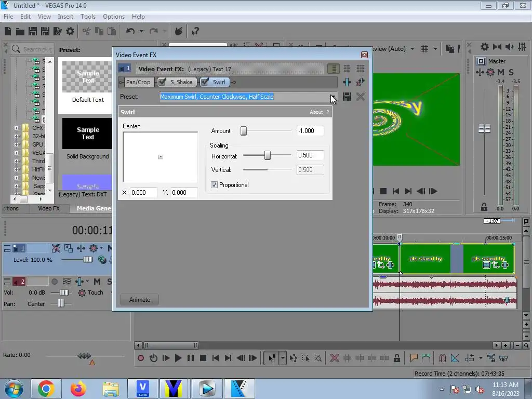
Task: Click Play in the timeline transport bar
Action: click(178, 358)
